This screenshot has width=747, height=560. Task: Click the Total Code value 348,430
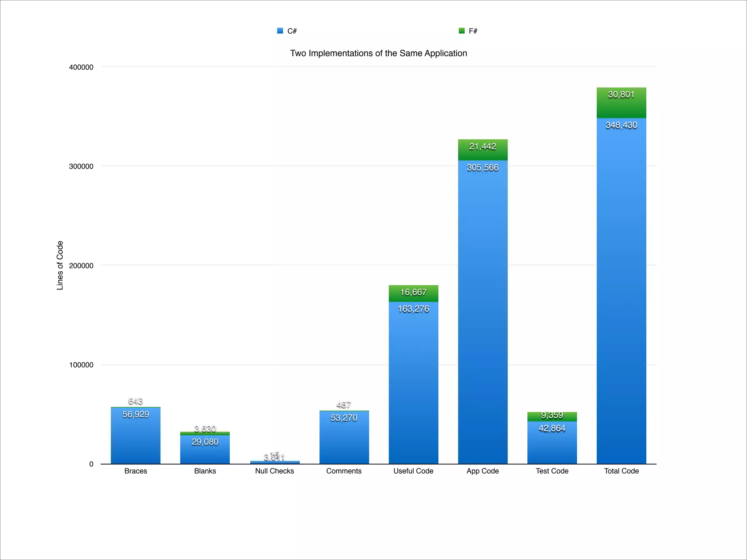point(621,125)
